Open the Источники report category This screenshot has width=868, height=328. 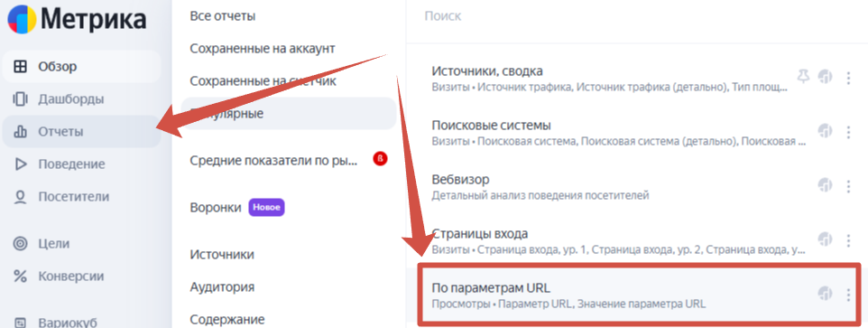(222, 255)
